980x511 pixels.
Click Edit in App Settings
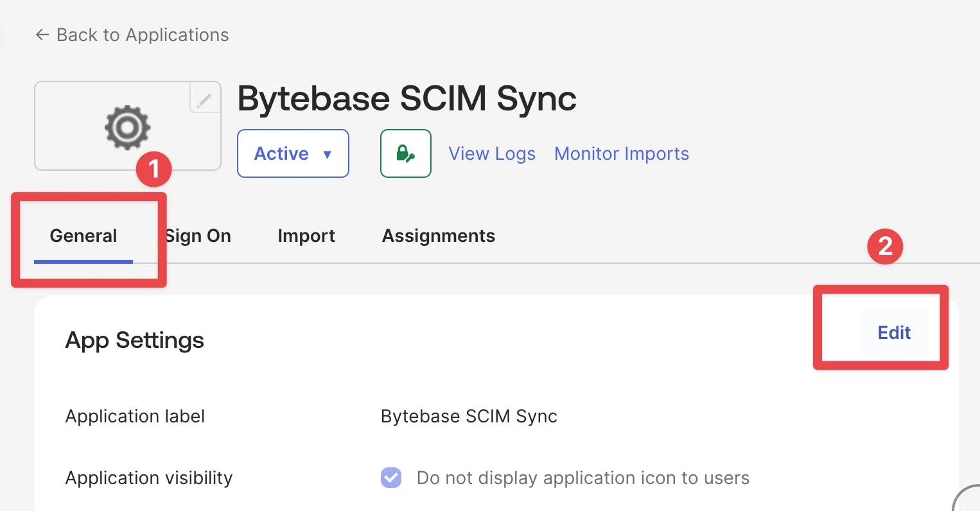[x=894, y=333]
